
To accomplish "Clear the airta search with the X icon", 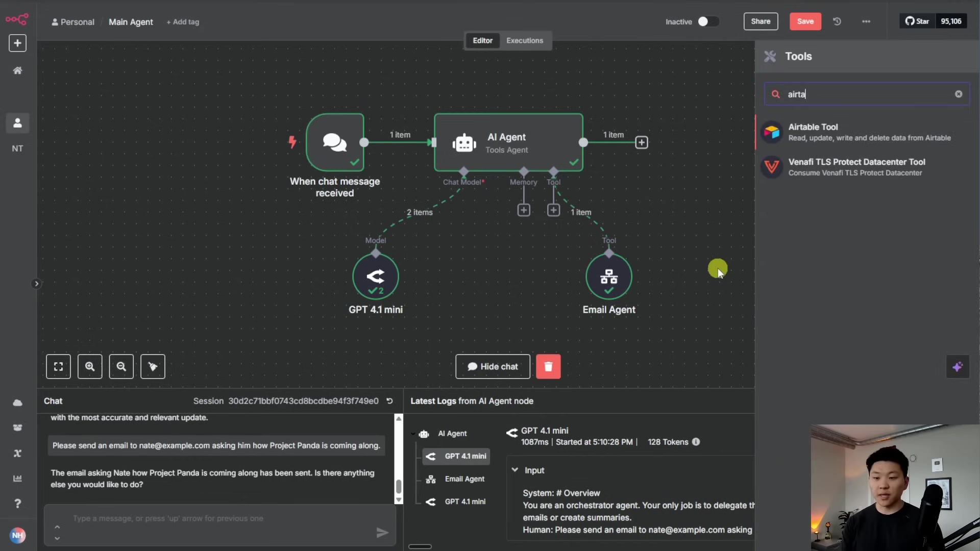I will 958,94.
